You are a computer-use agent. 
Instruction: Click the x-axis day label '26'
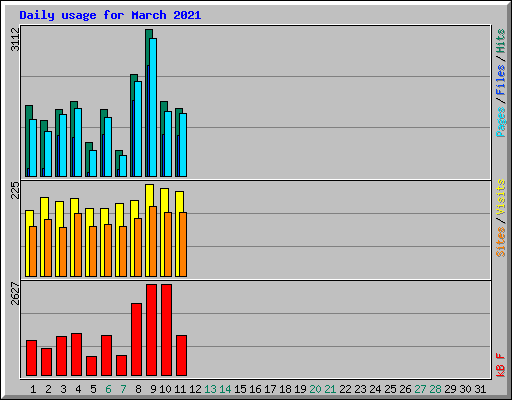pos(405,389)
